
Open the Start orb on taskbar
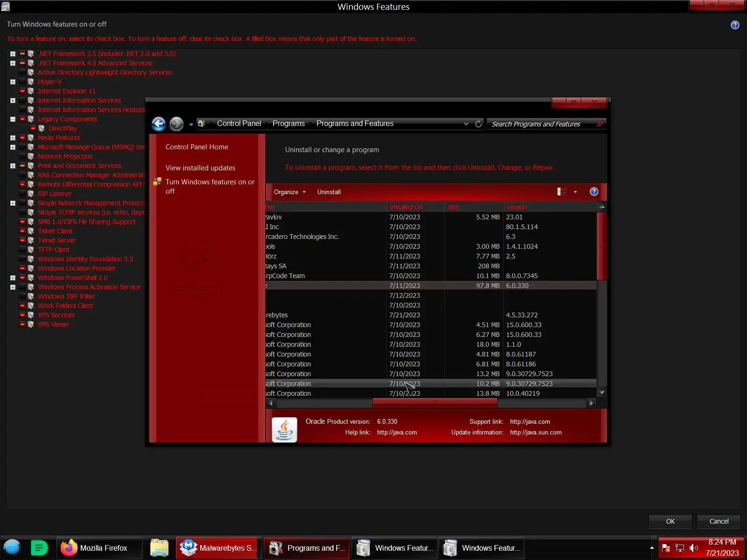12,547
